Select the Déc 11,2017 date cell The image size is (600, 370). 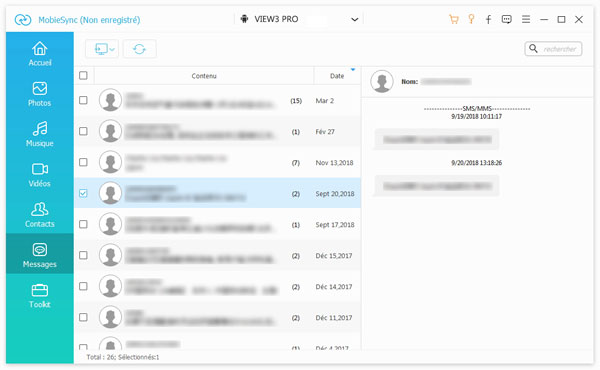coord(334,318)
